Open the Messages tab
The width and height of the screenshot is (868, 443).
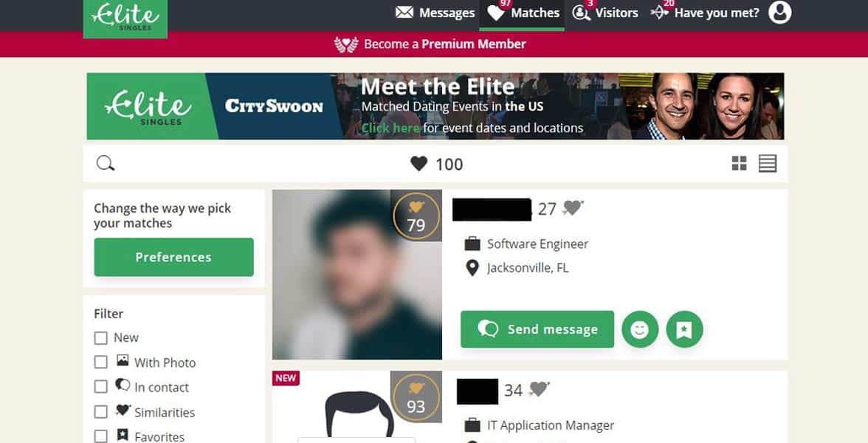[x=435, y=13]
